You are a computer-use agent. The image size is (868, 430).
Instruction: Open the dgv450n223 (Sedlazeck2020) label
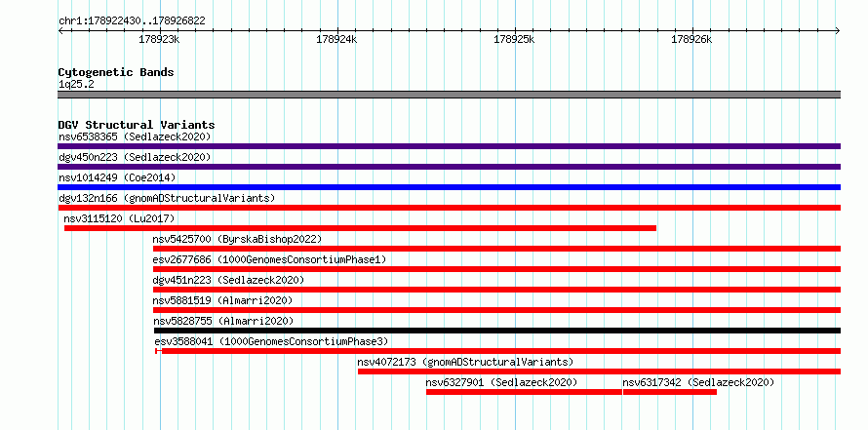coord(135,157)
